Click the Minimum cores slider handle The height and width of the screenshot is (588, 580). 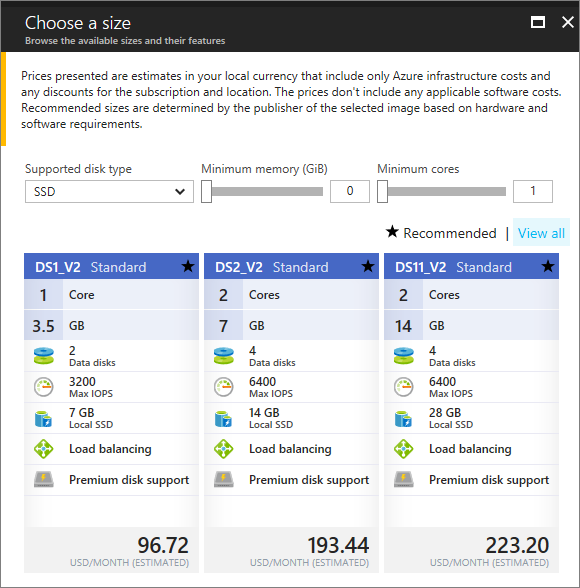(382, 192)
